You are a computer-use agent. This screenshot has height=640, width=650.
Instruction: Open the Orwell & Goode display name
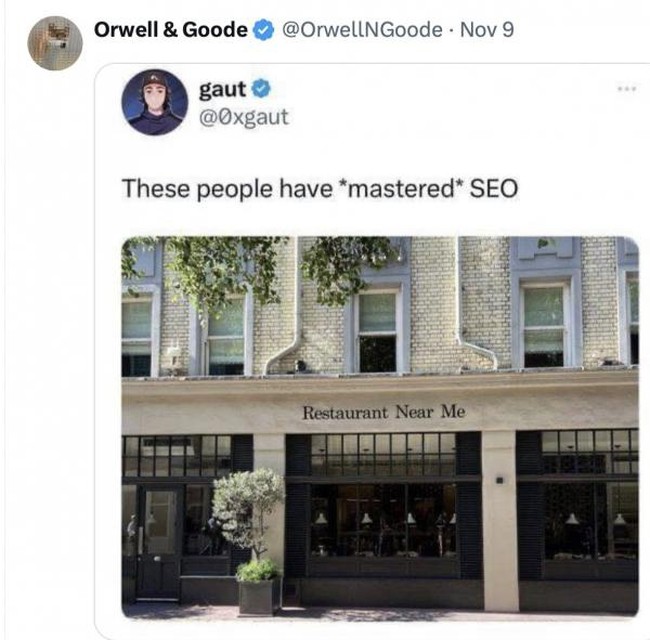[x=171, y=30]
